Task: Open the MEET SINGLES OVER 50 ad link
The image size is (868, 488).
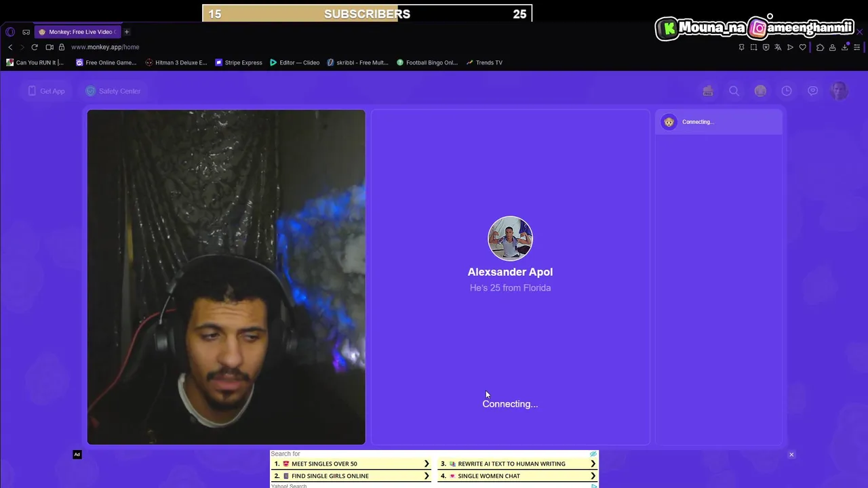Action: click(x=351, y=464)
